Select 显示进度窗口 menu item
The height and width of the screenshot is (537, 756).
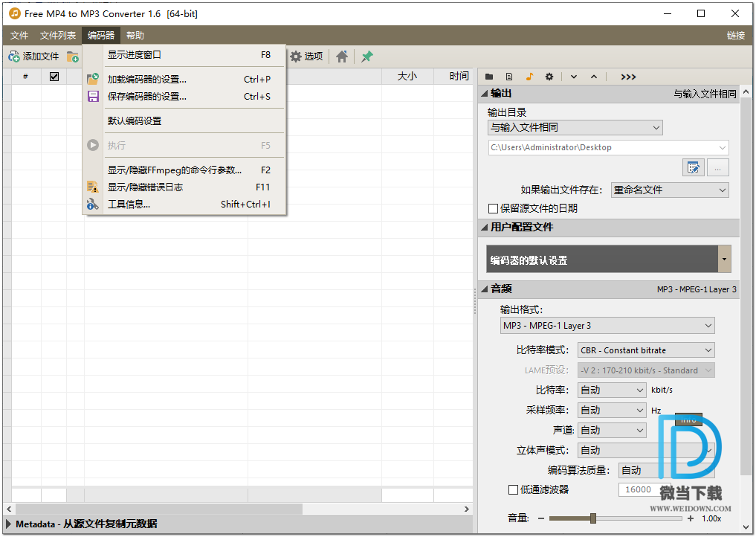click(184, 55)
